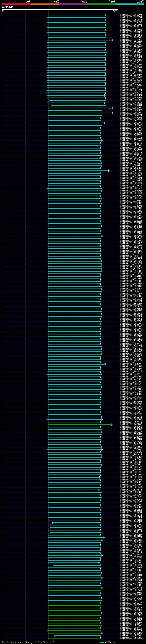Screen dimensions: 146x644
Task: Select hit label UniRef100_B5M1X0
Action: click(x=131, y=48)
